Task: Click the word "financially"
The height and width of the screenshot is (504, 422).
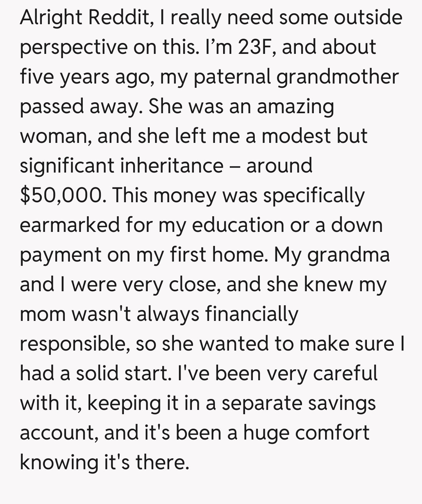Action: (251, 314)
